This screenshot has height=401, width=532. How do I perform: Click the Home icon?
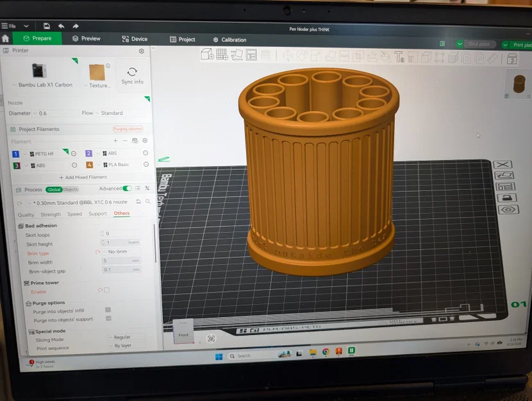pyautogui.click(x=5, y=38)
